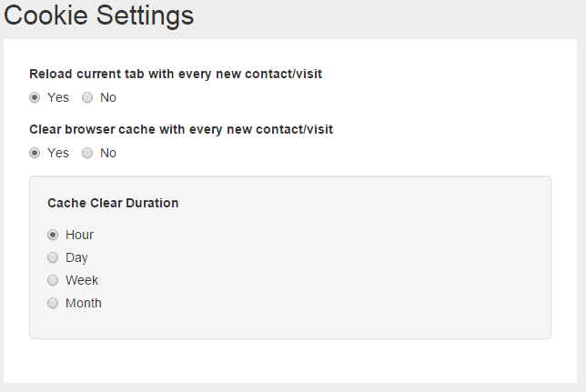Choose the Hour radio button

point(53,235)
